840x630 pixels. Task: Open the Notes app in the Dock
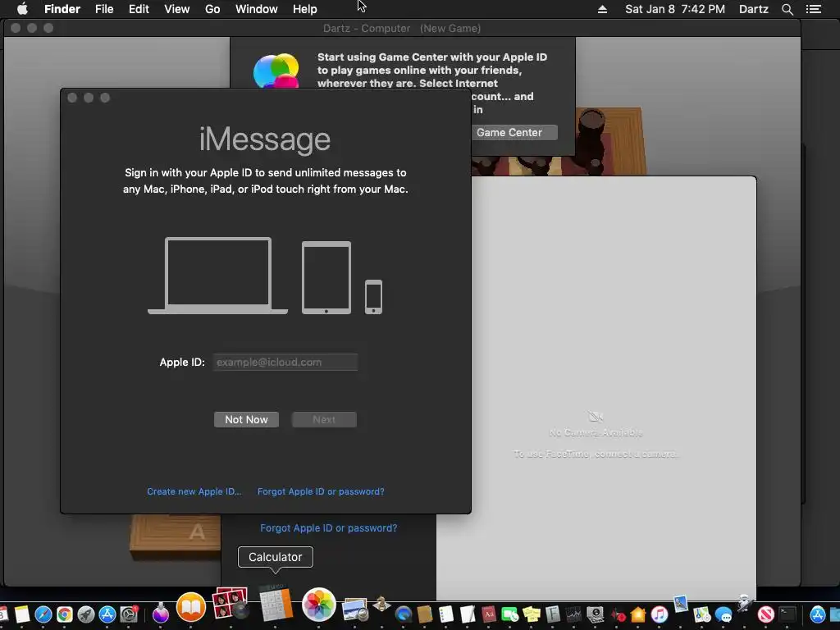[x=22, y=614]
